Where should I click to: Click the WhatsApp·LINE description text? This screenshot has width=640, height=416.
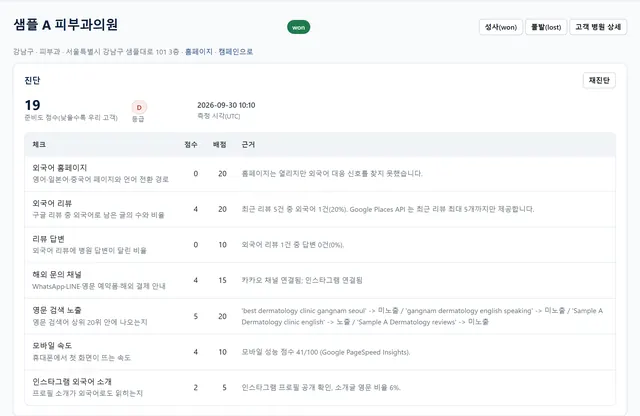coord(99,286)
